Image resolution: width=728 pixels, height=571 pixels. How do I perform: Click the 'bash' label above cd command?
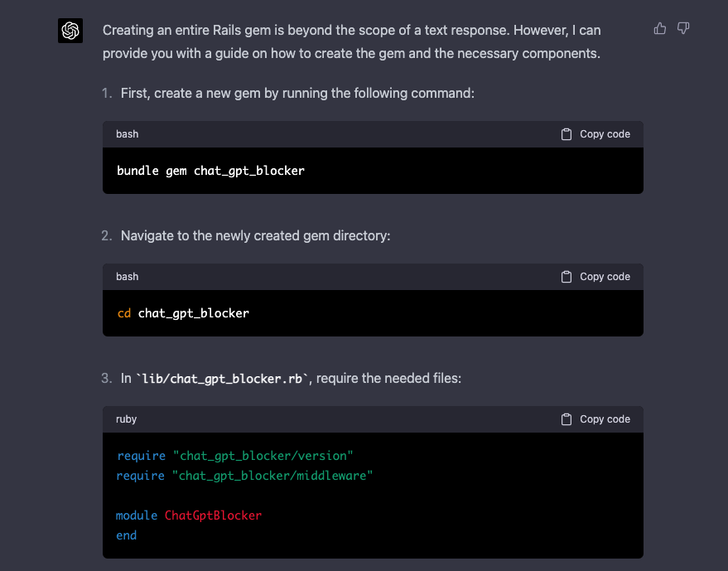click(128, 277)
